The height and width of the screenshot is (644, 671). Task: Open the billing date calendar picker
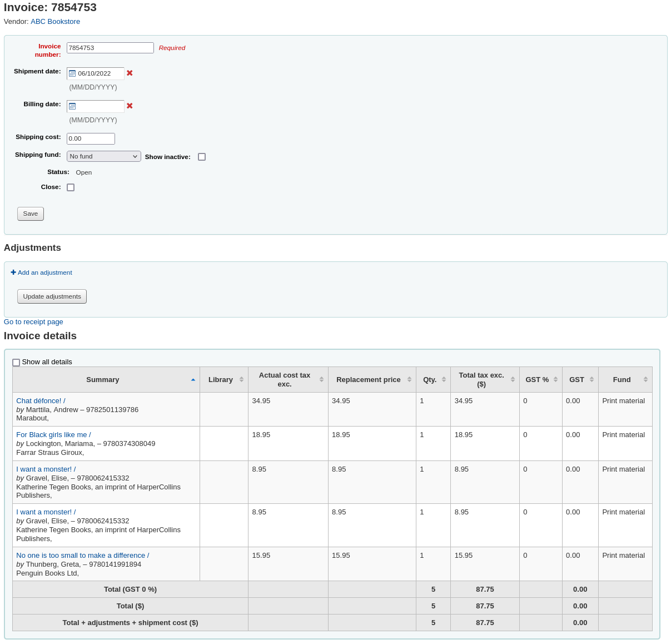pyautogui.click(x=72, y=106)
